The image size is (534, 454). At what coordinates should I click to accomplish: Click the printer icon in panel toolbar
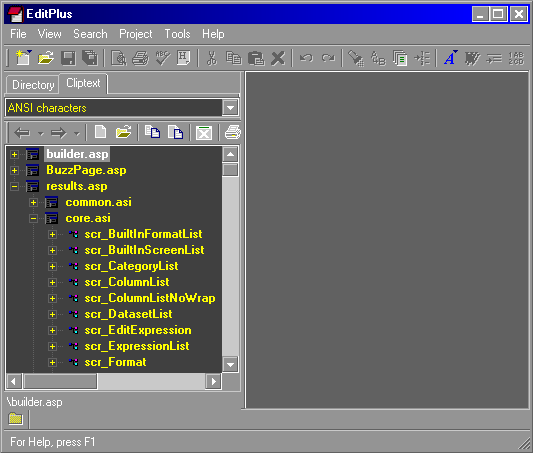coord(233,132)
